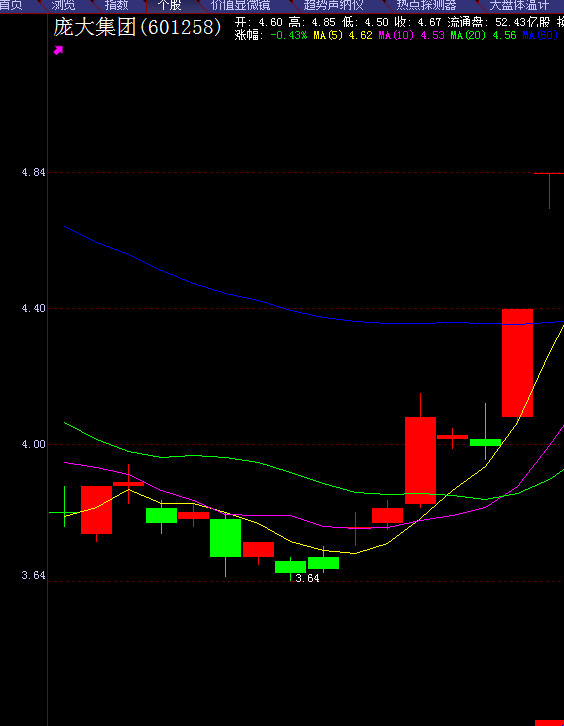564x726 pixels.
Task: Click the 4.84 price axis label
Action: (33, 172)
